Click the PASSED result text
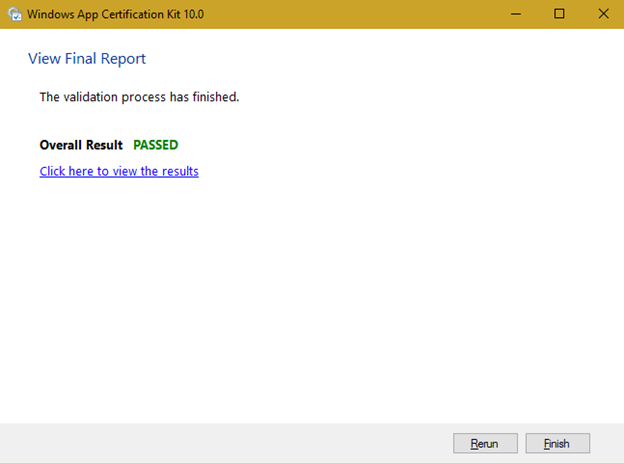624x464 pixels. click(x=156, y=145)
